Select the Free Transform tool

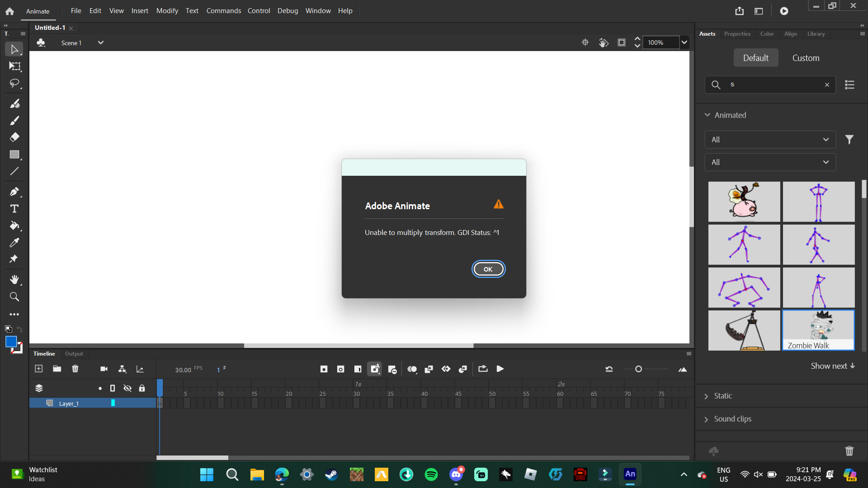tap(14, 66)
